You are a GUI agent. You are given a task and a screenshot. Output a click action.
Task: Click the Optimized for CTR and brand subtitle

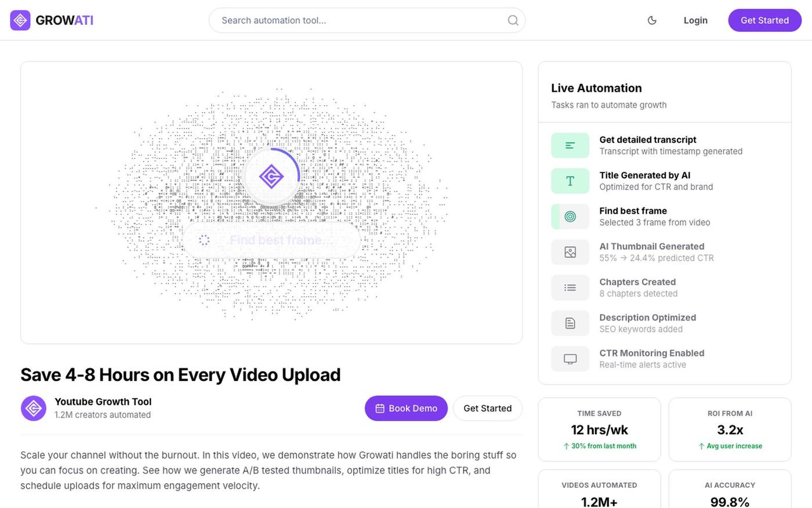(x=656, y=187)
